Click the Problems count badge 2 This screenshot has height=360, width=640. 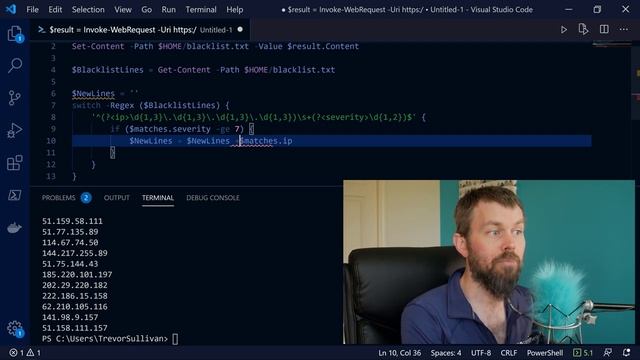(x=86, y=198)
